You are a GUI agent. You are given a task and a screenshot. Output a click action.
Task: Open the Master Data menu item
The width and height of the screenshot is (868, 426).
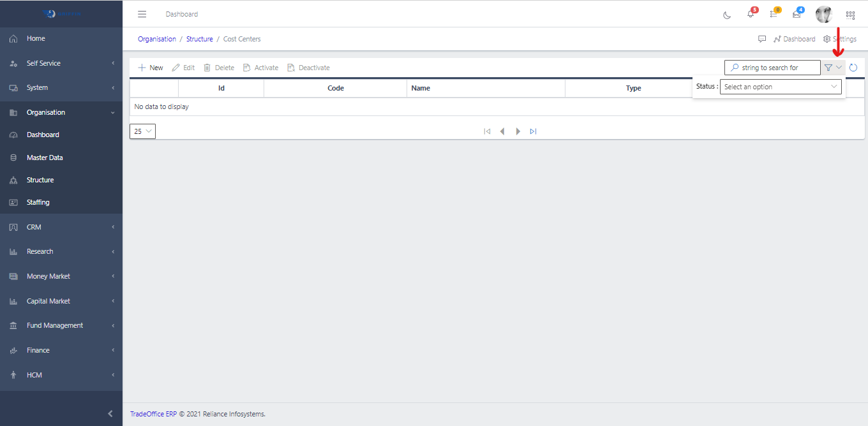click(x=45, y=158)
